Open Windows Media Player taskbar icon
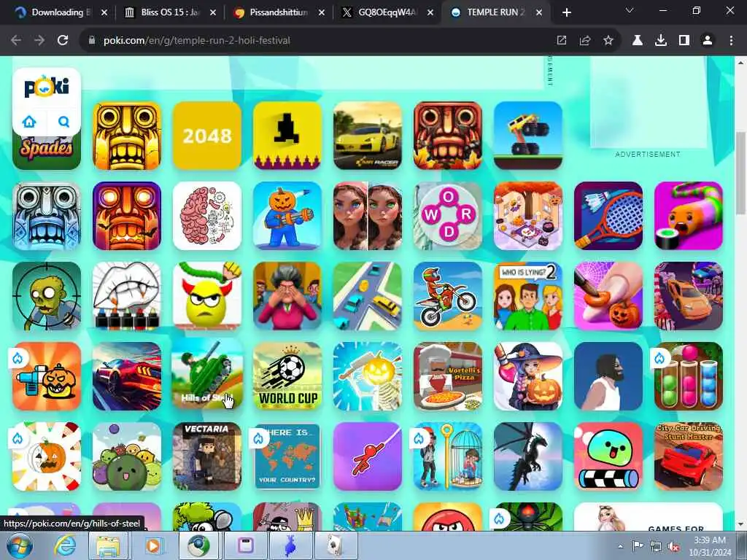 pyautogui.click(x=154, y=545)
